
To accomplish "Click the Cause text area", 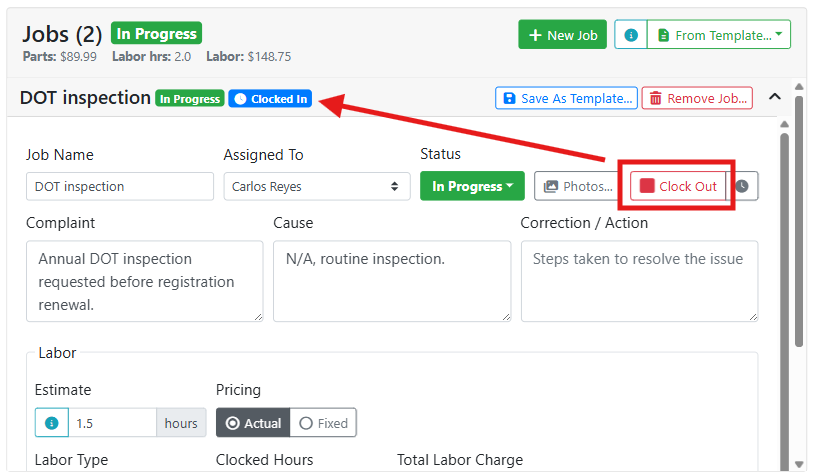I will 392,281.
